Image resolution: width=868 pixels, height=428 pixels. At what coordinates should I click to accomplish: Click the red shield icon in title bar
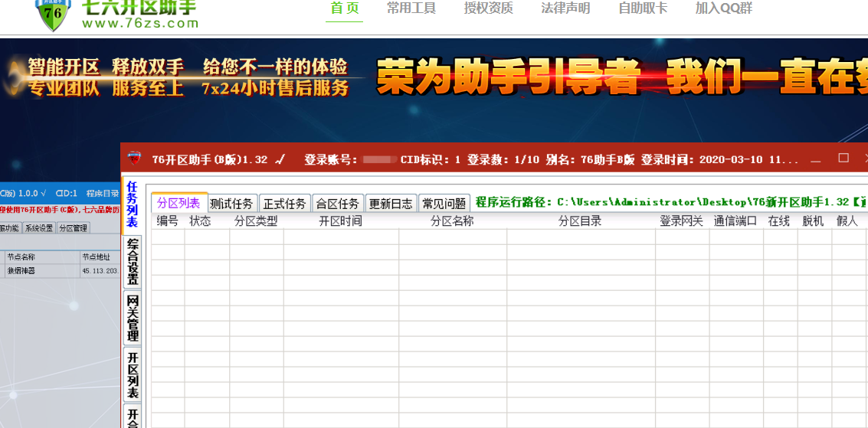134,159
